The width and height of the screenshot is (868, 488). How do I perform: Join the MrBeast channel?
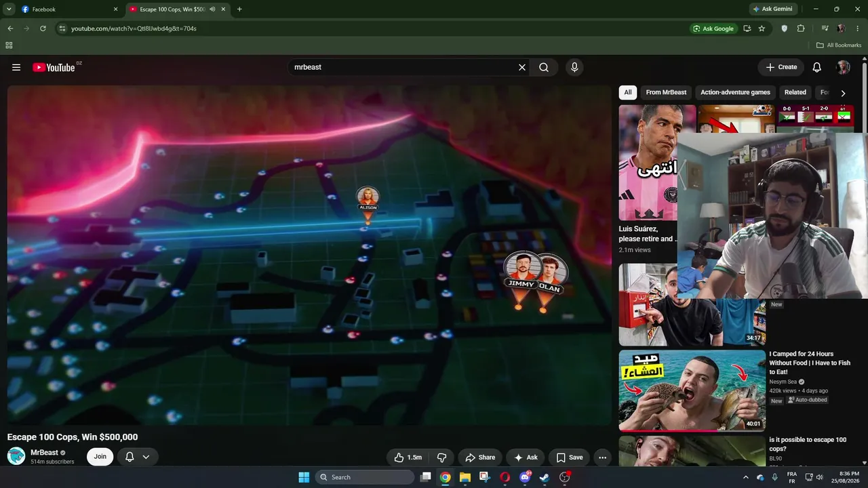[x=100, y=457]
